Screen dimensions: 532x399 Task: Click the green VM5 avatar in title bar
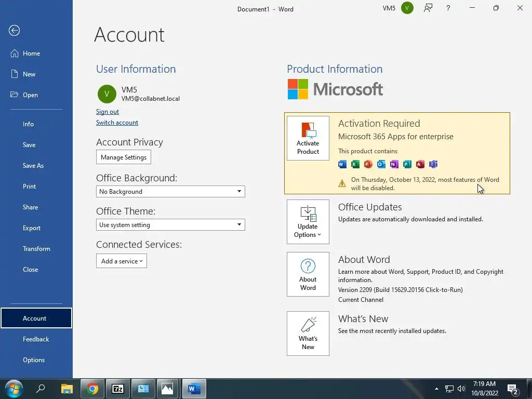click(x=407, y=8)
